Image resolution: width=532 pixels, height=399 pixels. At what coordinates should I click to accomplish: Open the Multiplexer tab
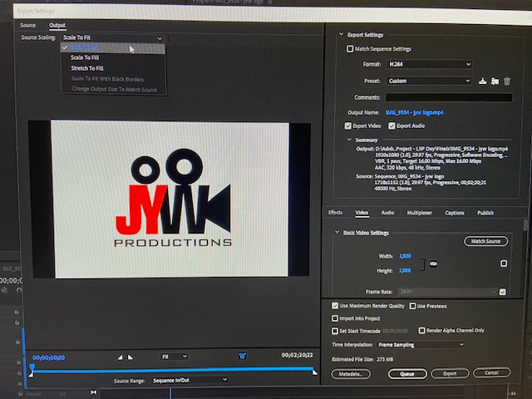[419, 213]
